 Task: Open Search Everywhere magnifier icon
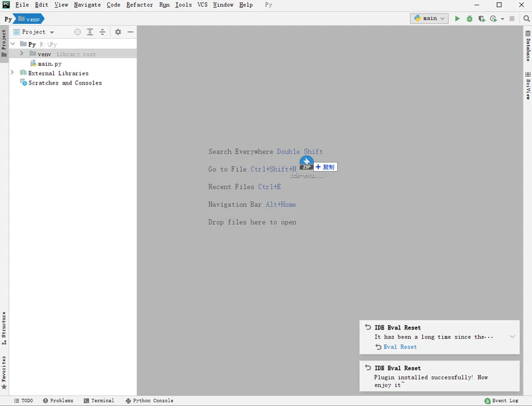tap(526, 19)
